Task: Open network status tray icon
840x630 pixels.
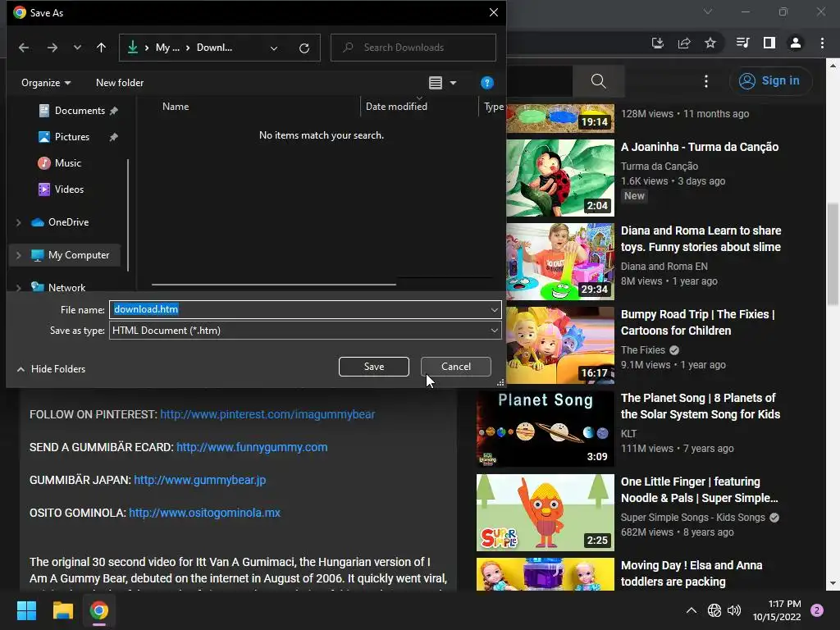Action: (x=714, y=610)
